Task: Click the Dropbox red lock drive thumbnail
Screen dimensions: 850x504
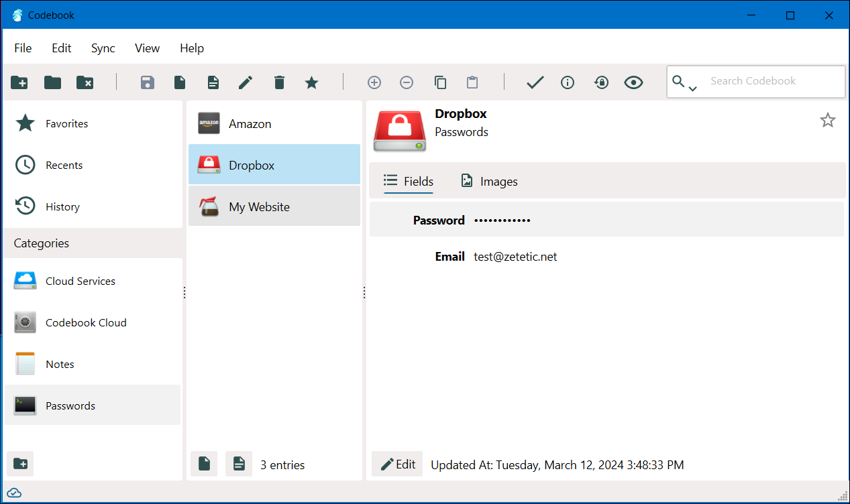Action: coord(400,130)
